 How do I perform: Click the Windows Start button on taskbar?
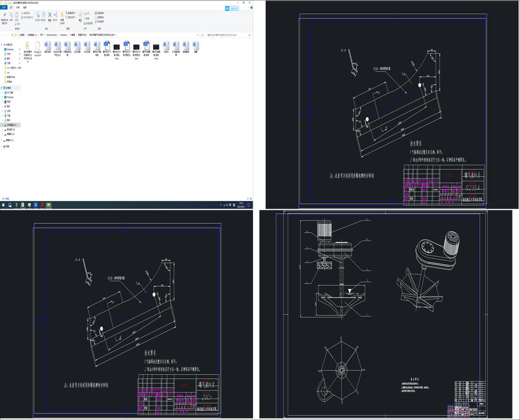[x=3, y=205]
